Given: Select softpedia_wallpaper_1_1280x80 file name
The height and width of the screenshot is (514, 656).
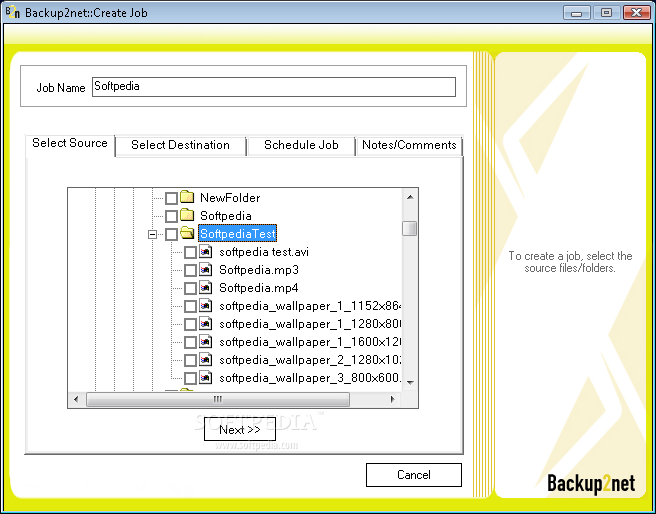Looking at the screenshot, I should coord(310,324).
